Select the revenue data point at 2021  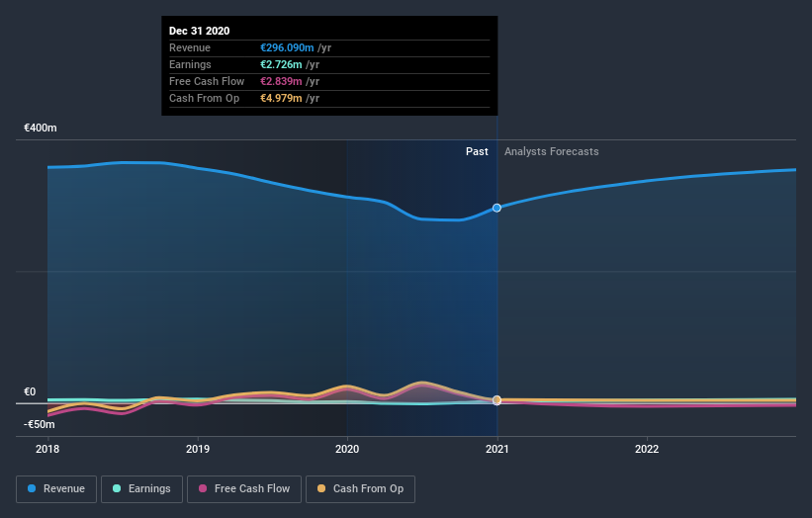[x=496, y=208]
